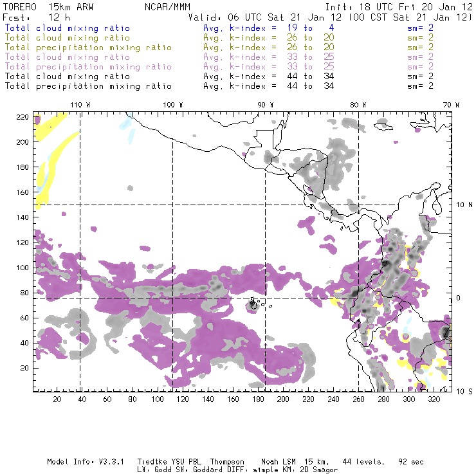Image resolution: width=476 pixels, height=476 pixels.
Task: Select y-axis tick label '180'
Action: pyautogui.click(x=23, y=167)
